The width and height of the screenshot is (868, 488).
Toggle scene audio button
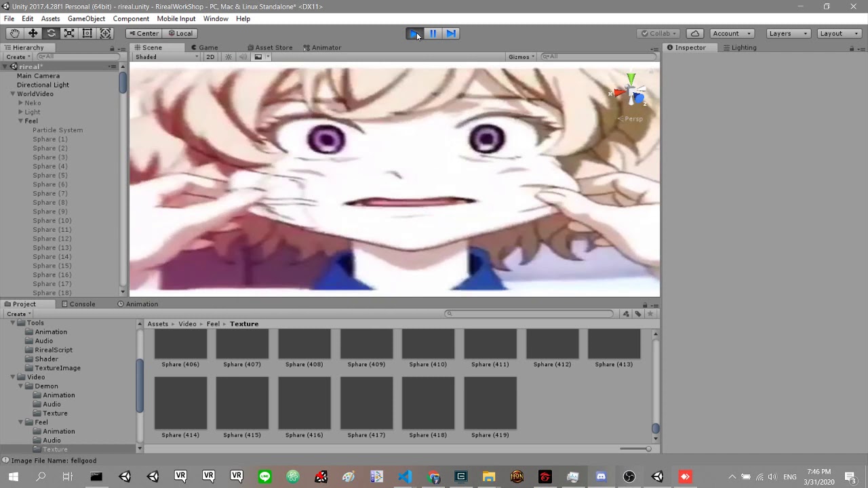point(243,57)
